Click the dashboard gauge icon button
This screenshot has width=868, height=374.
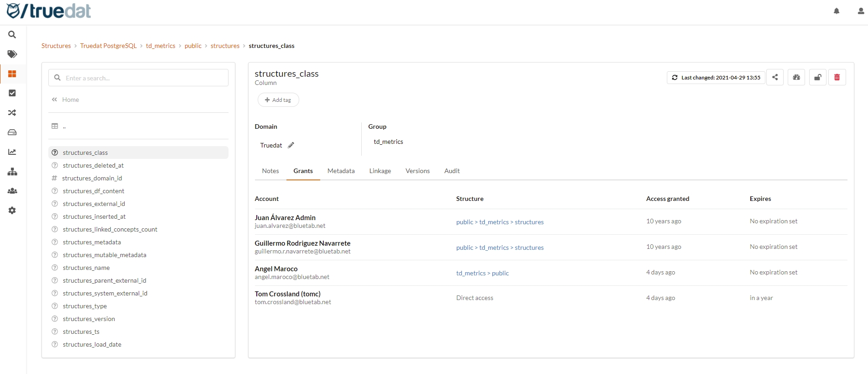coord(796,77)
